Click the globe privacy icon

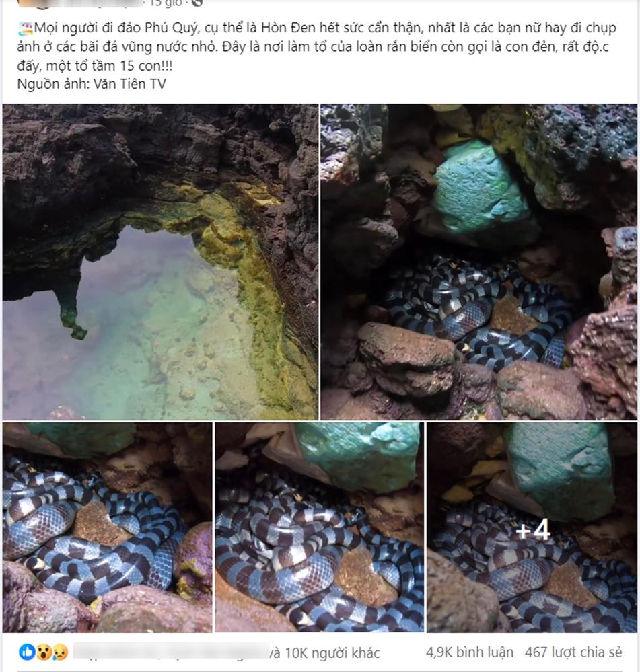coord(196,3)
